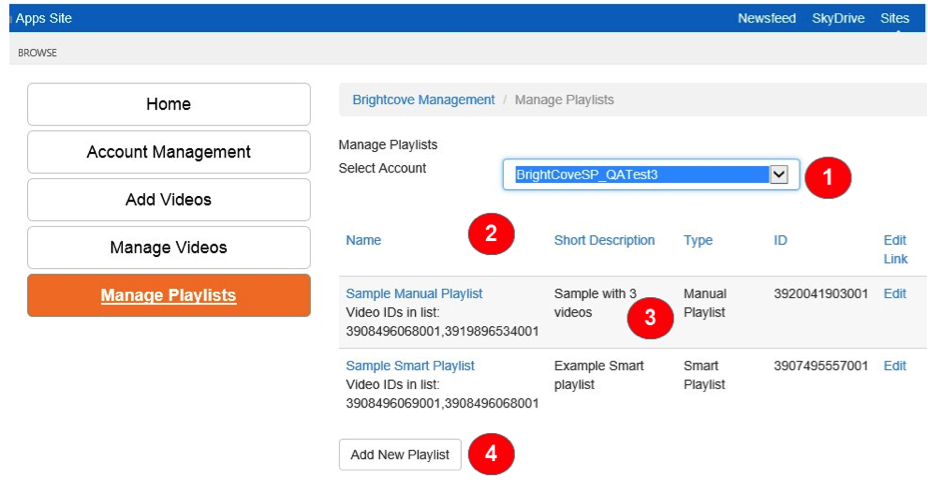Edit the Sample Smart Playlist row
Image resolution: width=928 pixels, height=487 pixels.
895,366
